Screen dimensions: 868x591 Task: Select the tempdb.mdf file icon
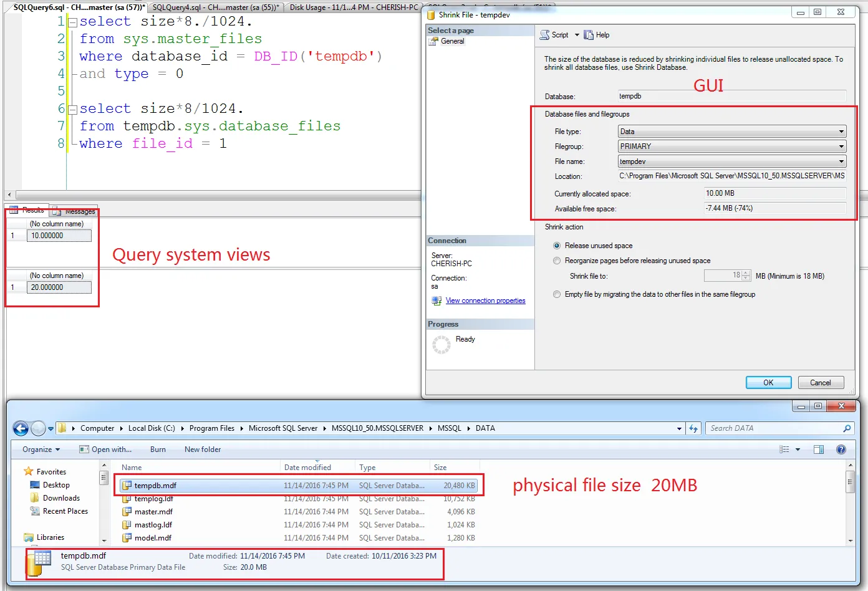click(127, 486)
